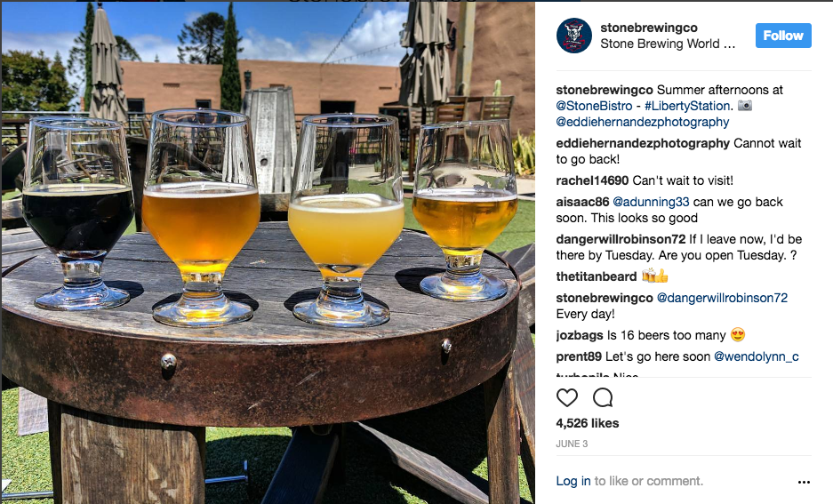Viewport: 833px width, 504px height.
Task: Visit the @StoneBistro mention
Action: (x=594, y=106)
